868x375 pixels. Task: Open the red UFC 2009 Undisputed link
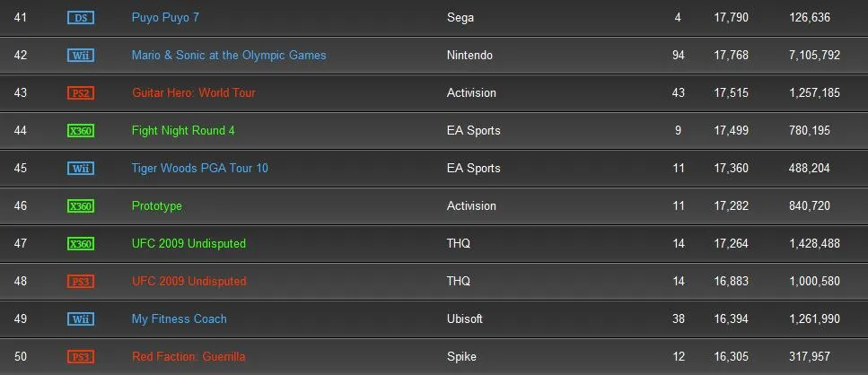click(x=189, y=282)
